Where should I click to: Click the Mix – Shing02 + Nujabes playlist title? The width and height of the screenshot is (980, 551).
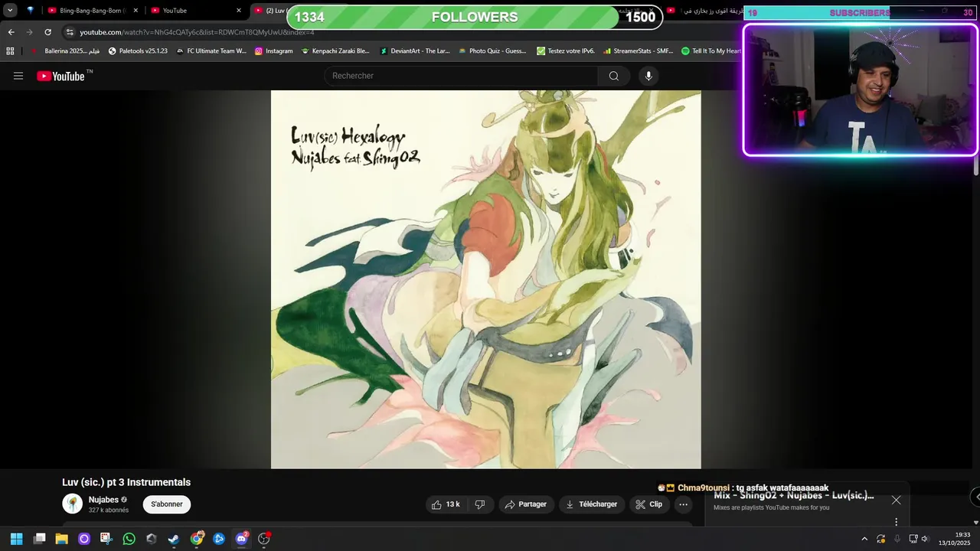pos(794,495)
